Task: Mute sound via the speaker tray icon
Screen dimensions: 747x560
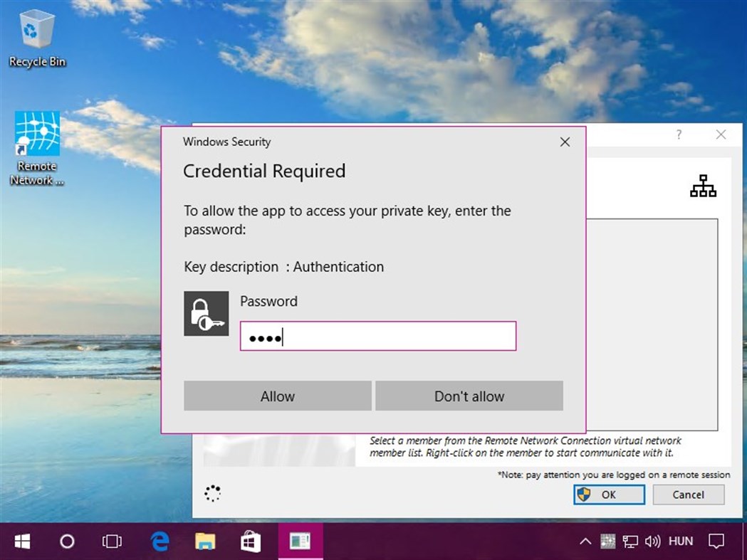Action: 652,541
